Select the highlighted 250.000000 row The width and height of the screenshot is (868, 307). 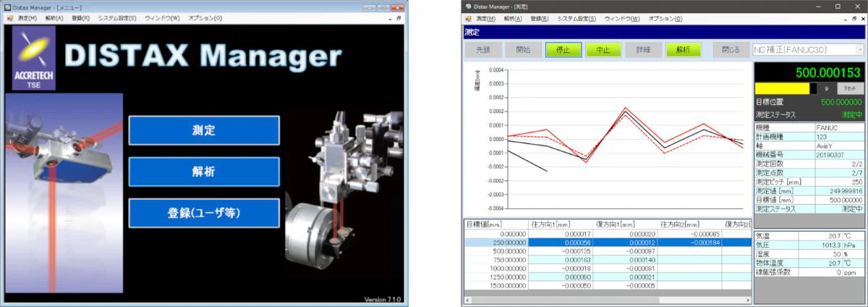click(x=606, y=243)
